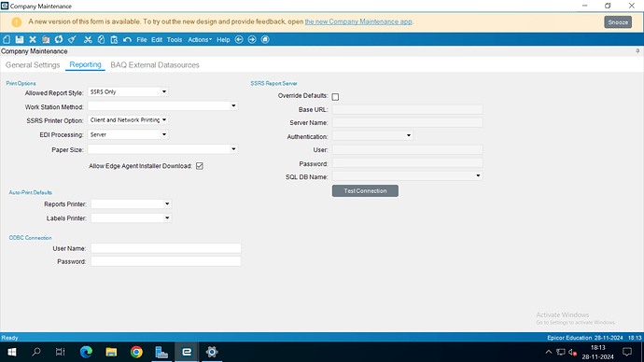Click the Save disk icon

20,39
